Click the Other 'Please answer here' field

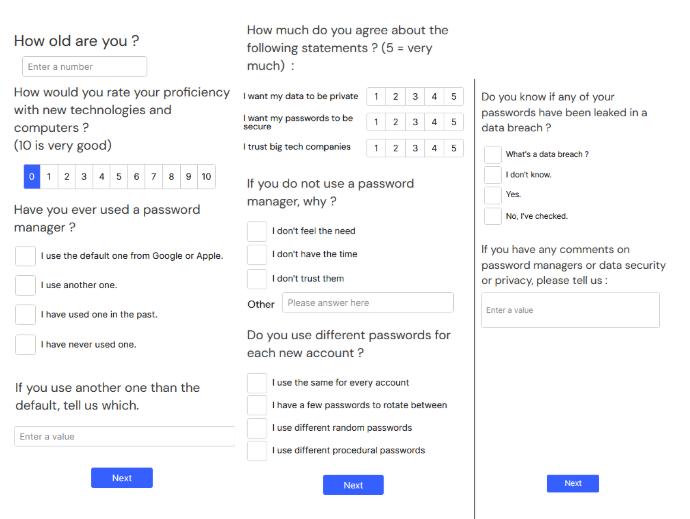pyautogui.click(x=368, y=302)
